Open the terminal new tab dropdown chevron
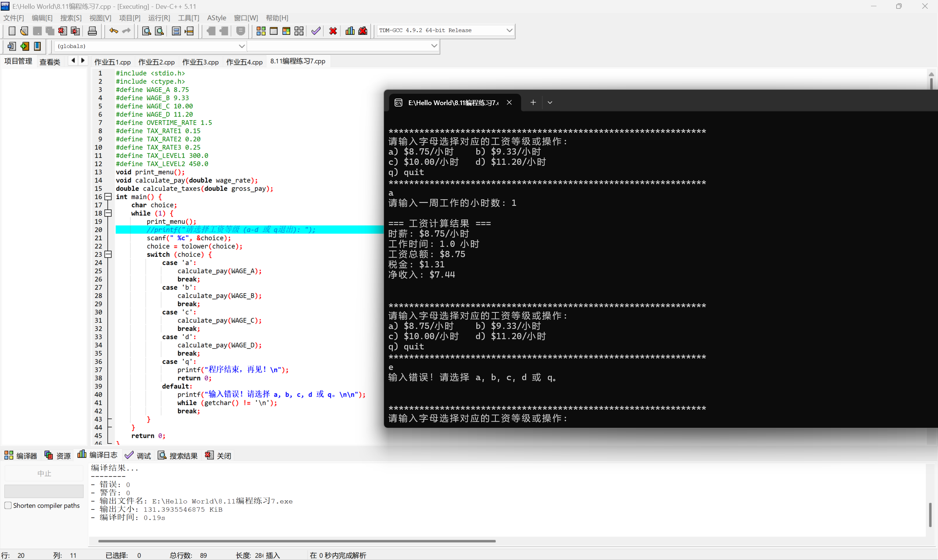The width and height of the screenshot is (938, 560). pos(550,103)
